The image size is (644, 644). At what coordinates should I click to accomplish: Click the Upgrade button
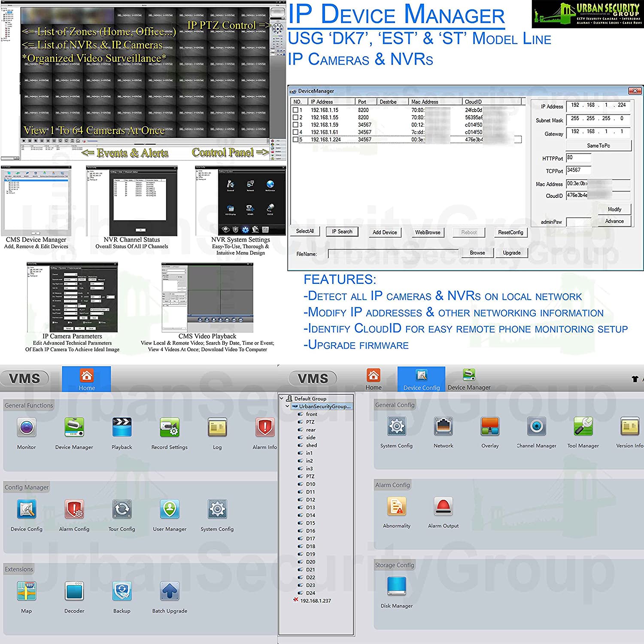(512, 253)
